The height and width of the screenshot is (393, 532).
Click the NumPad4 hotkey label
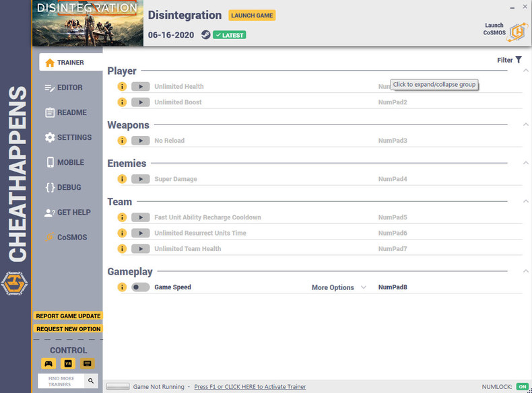point(393,179)
